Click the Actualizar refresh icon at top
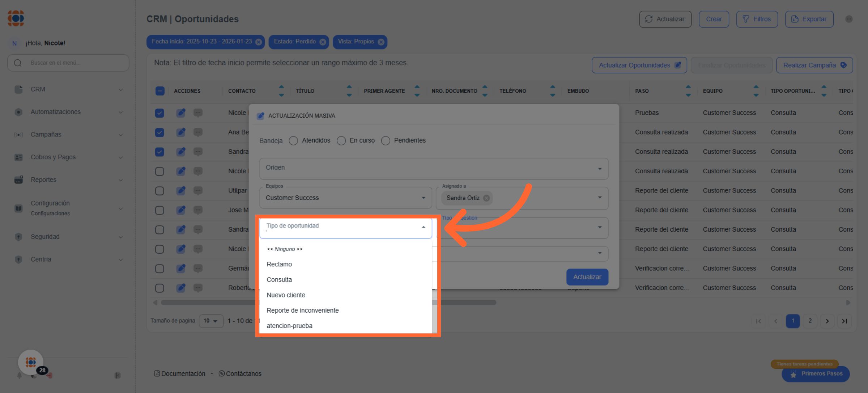 (649, 19)
